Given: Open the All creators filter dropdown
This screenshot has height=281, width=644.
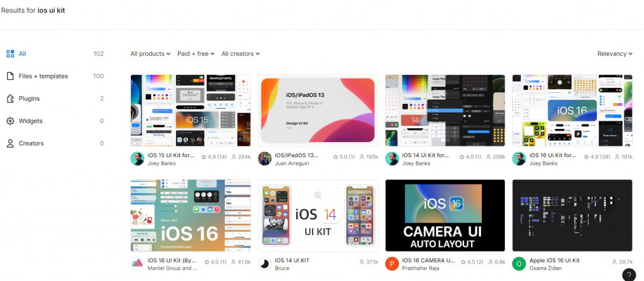Looking at the screenshot, I should [x=241, y=54].
